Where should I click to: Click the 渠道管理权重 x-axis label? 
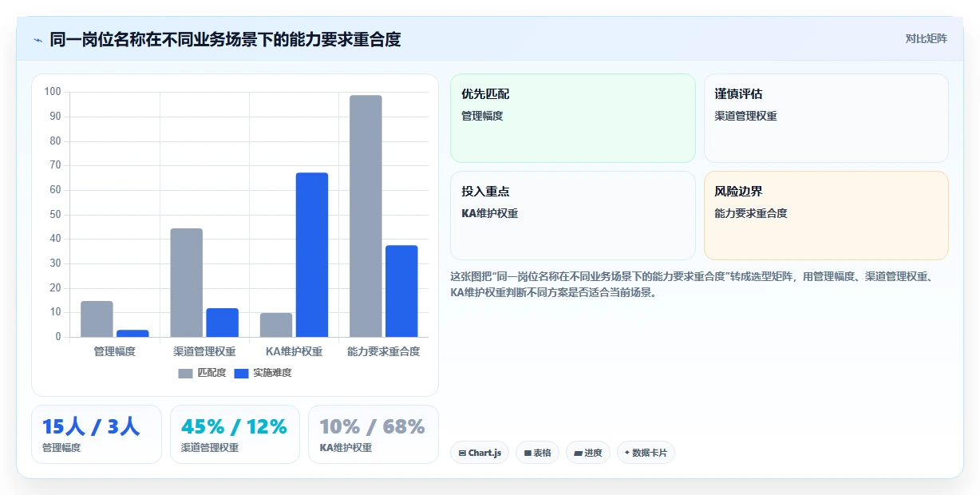coord(204,351)
